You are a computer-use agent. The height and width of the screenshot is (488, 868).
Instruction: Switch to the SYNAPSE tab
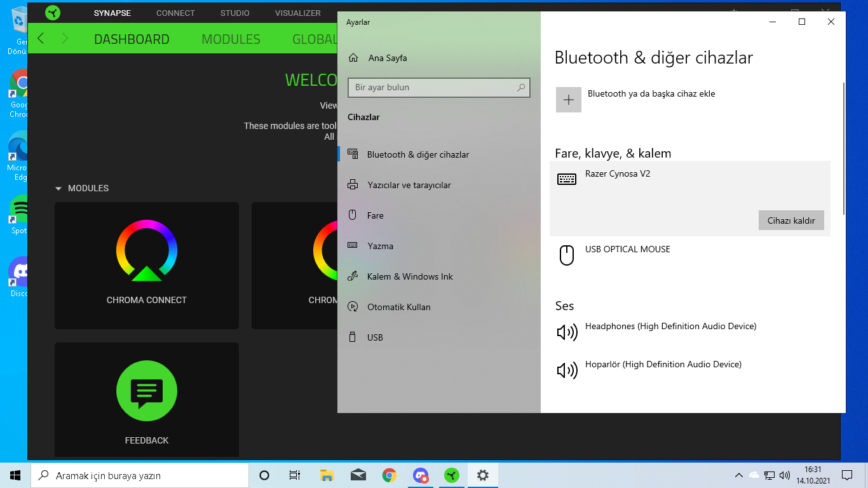tap(112, 13)
